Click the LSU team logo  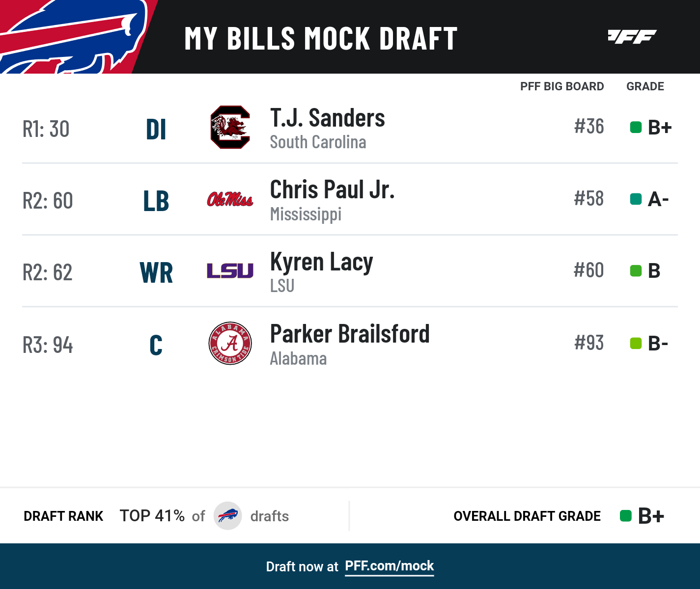click(x=230, y=270)
